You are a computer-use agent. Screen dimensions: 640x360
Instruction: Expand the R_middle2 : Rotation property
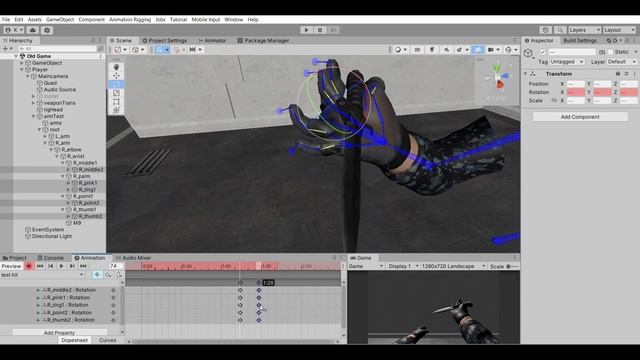point(38,290)
